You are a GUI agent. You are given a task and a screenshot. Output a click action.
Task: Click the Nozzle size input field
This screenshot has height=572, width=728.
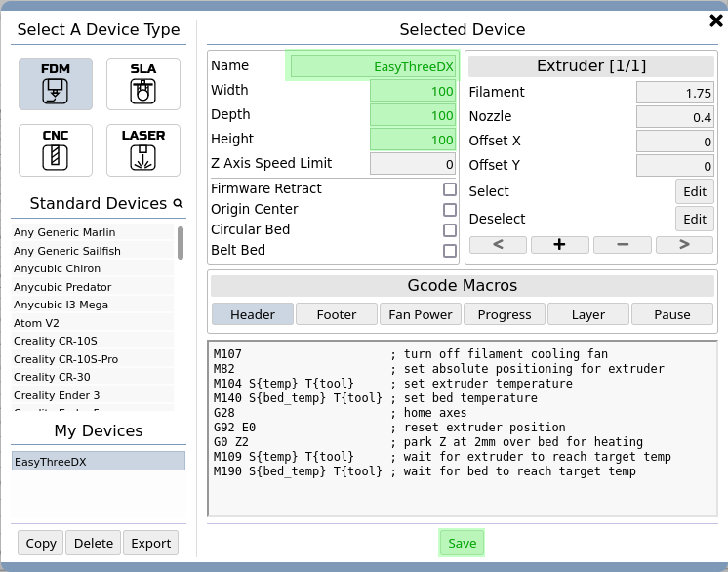click(674, 117)
